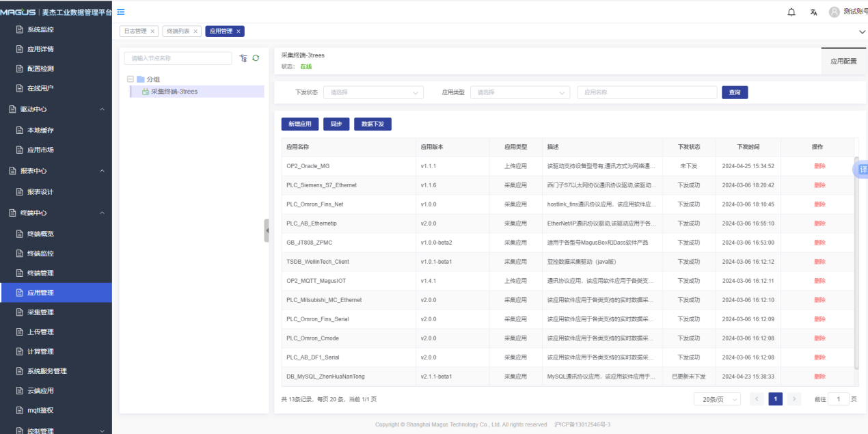Close the 日志管理 tab
The width and height of the screenshot is (868, 434).
tap(152, 31)
